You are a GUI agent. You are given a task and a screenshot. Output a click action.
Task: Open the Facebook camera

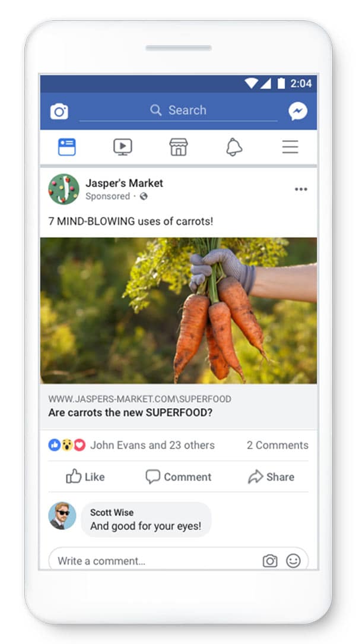coord(58,110)
